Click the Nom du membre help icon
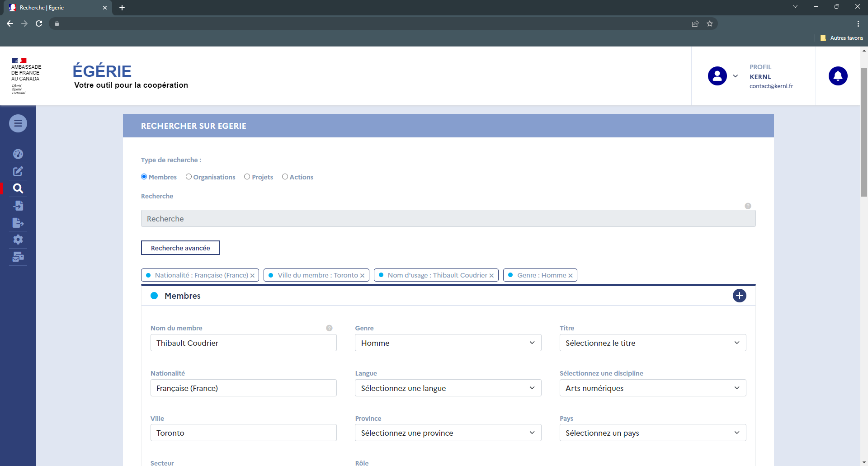 tap(329, 328)
